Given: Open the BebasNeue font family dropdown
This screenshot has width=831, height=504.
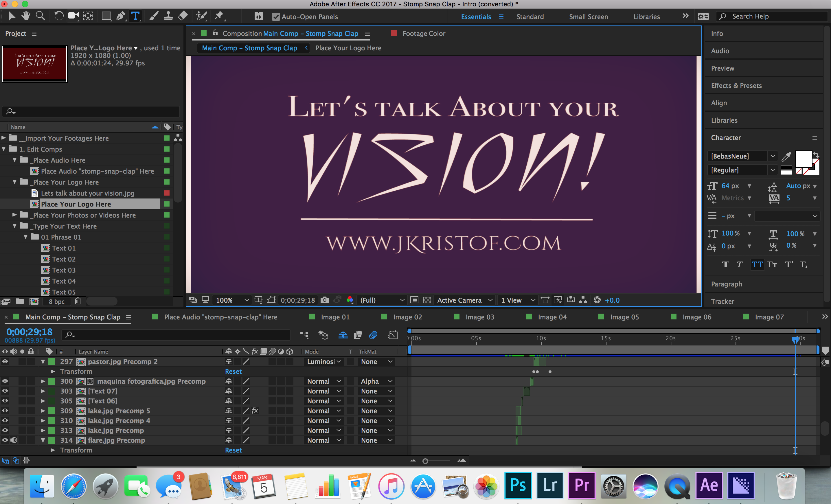Looking at the screenshot, I should [772, 156].
